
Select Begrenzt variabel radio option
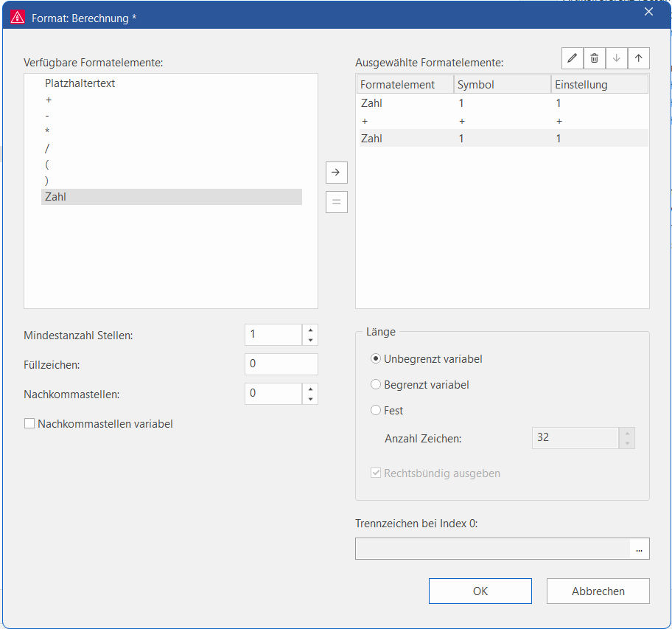pyautogui.click(x=376, y=385)
